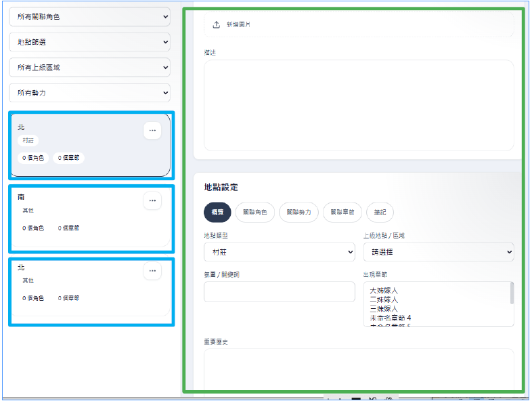Expand the 所有上級區域 dropdown
This screenshot has width=532, height=401.
[x=89, y=68]
